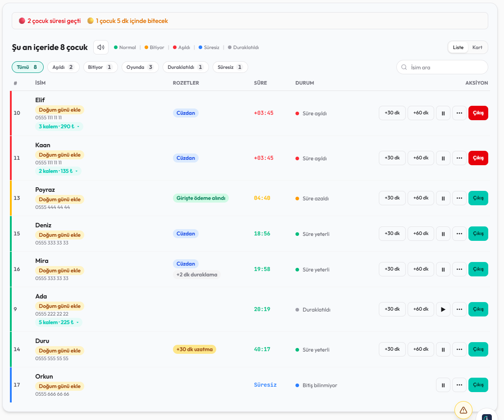The image size is (504, 420).
Task: Pause the timer in Elif's row
Action: (443, 113)
